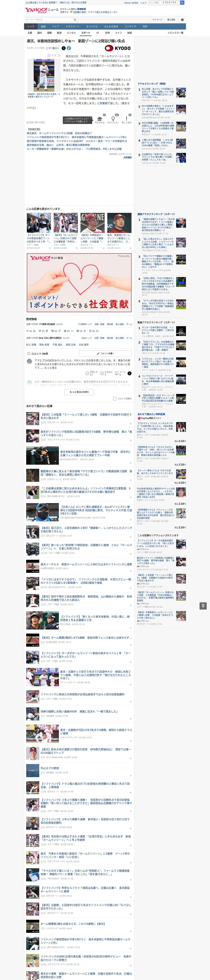Viewport: 210px width, 980px height.
Task: Click the Yahoo!ネット募金 社会貢献 banner
Action: pyautogui.click(x=79, y=283)
